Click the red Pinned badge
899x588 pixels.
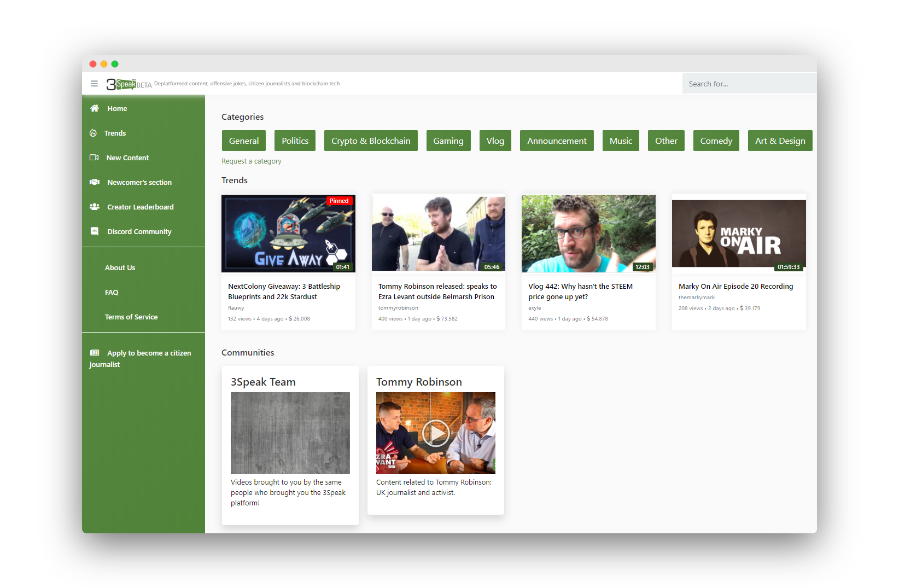(339, 201)
